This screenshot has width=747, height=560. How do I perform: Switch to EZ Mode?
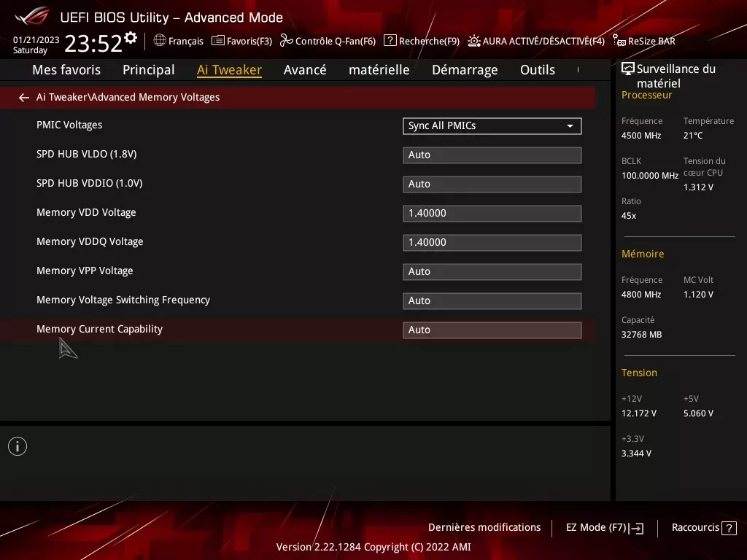[604, 527]
